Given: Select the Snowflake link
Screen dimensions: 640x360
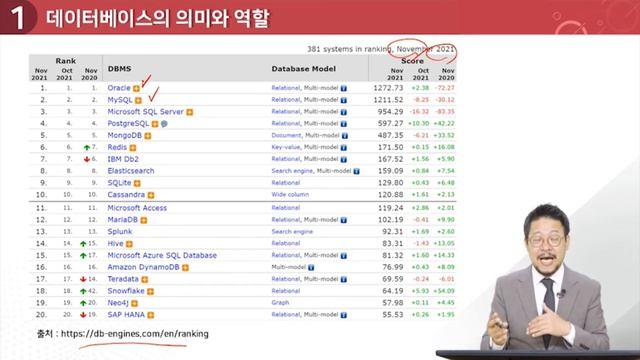Looking at the screenshot, I should (x=126, y=291).
